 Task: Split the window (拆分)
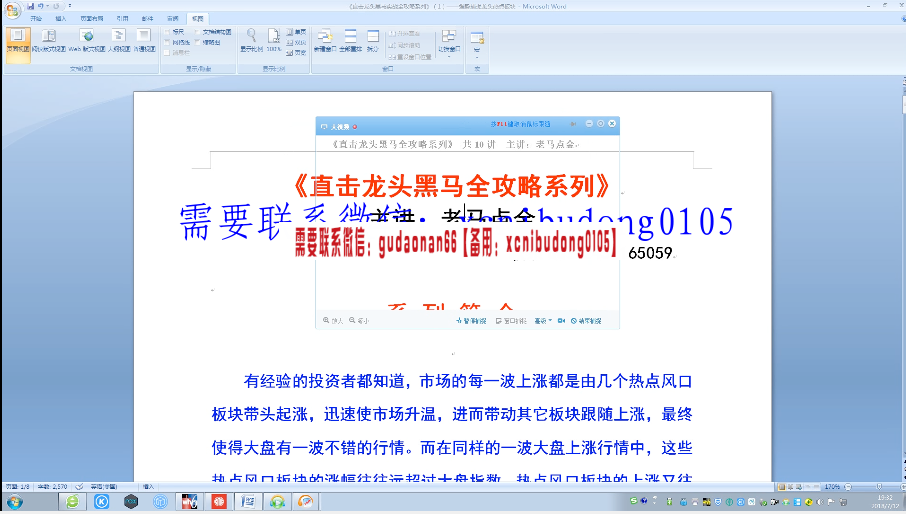click(x=373, y=41)
